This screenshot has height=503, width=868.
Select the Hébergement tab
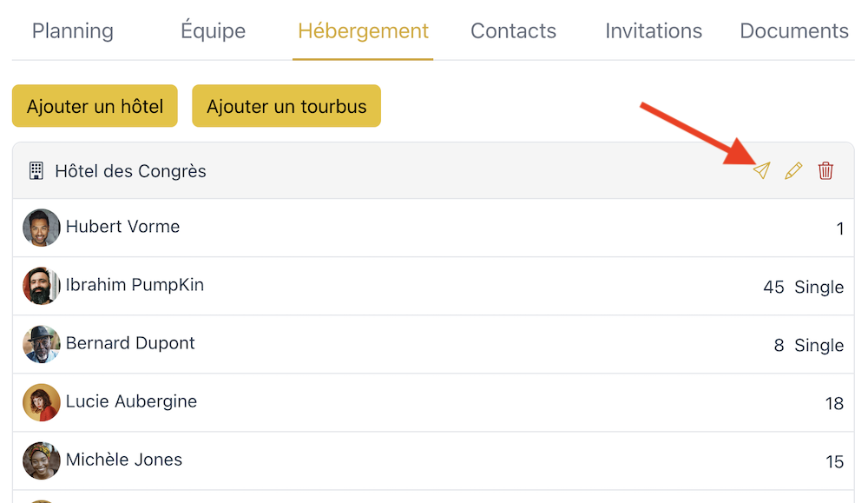point(363,30)
